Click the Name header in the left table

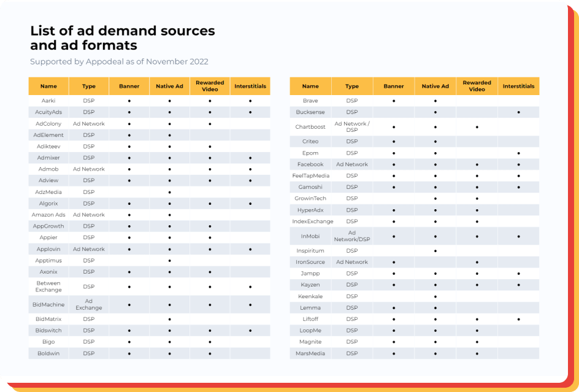click(48, 86)
